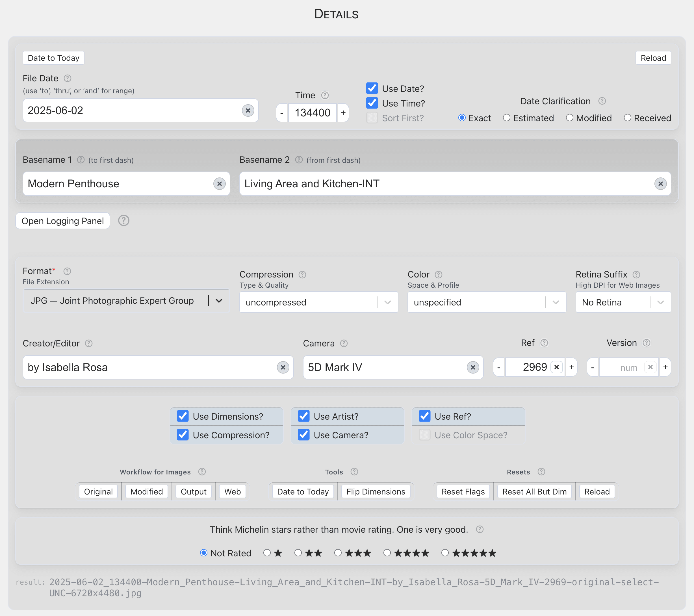Select the Estimated date clarification
This screenshot has width=694, height=616.
pyautogui.click(x=507, y=118)
